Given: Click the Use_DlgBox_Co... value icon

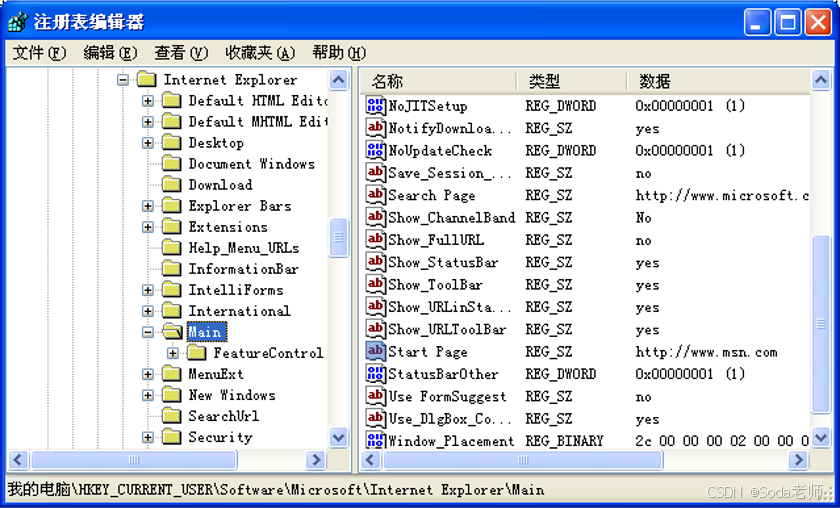Looking at the screenshot, I should (375, 419).
